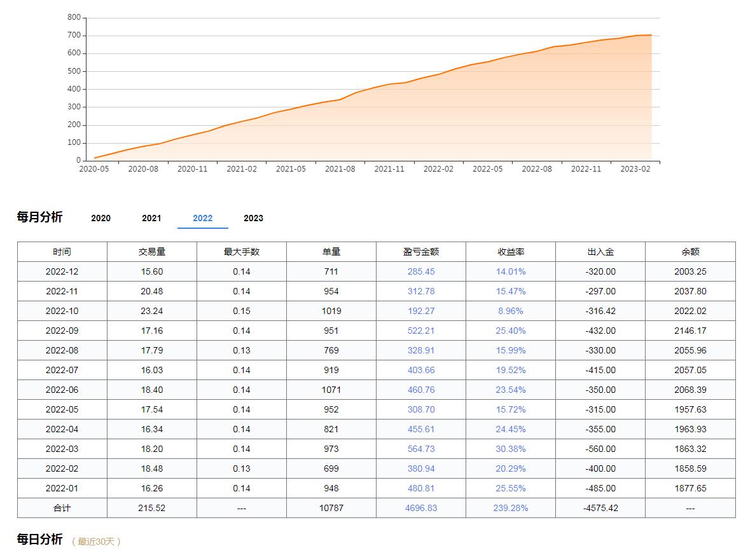Switch to the 2021 monthly analysis tab
Screen dimensions: 748x560
[x=151, y=218]
